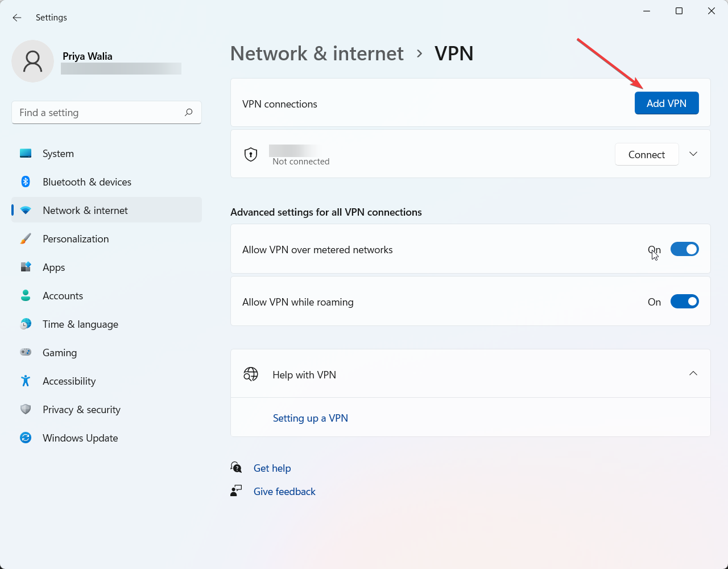The image size is (728, 569).
Task: Select Network & internet in sidebar
Action: click(x=106, y=210)
